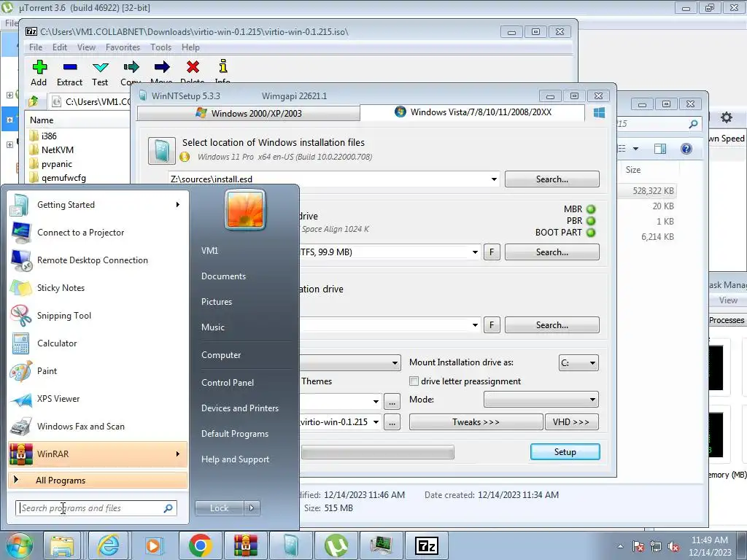Click the installation files source icon in WinNTSetup

pos(161,150)
